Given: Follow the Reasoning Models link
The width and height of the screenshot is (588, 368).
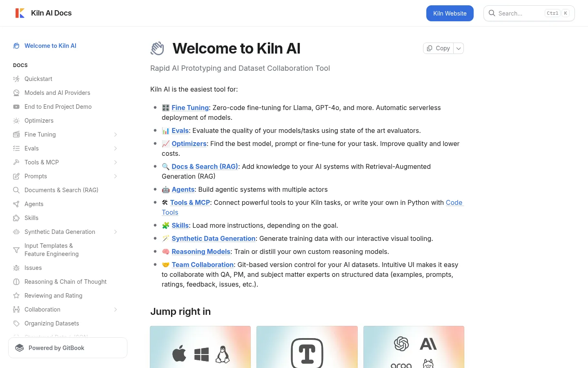Looking at the screenshot, I should click(201, 251).
